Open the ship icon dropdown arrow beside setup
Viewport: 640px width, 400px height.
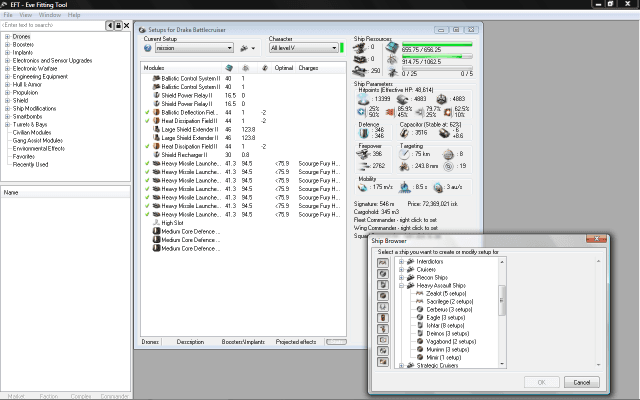coord(253,49)
